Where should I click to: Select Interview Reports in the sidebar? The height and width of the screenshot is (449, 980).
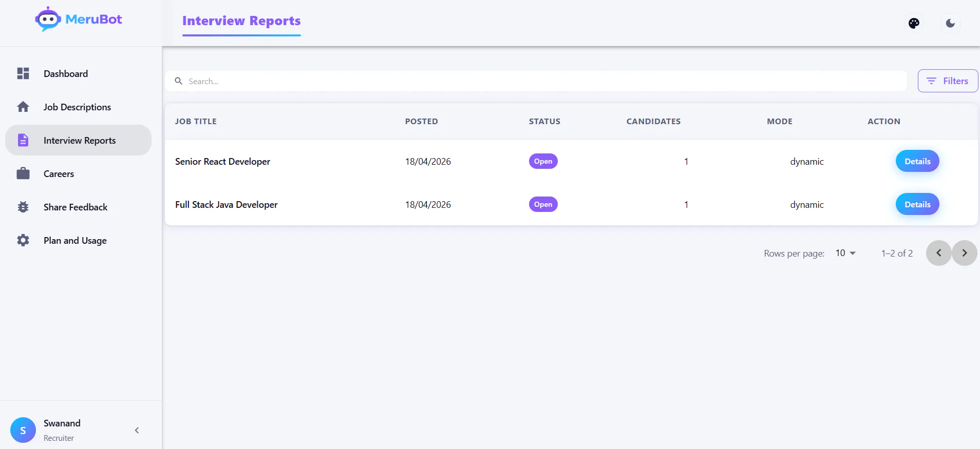click(x=78, y=140)
